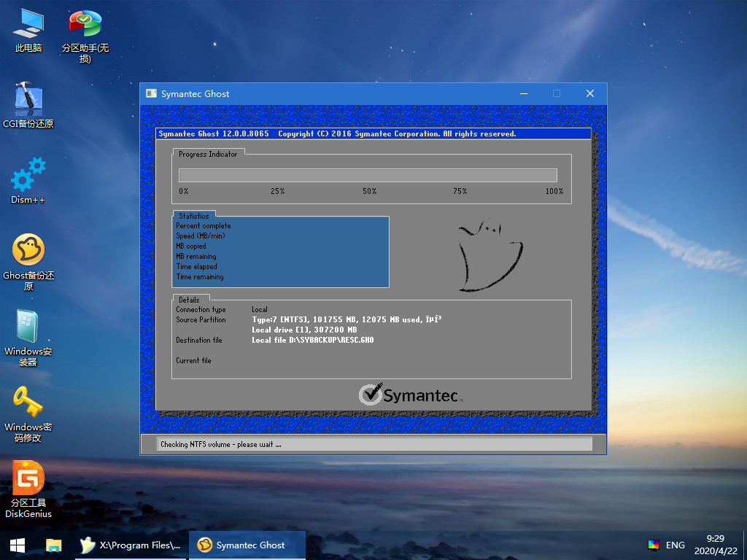Click the ENG input language indicator
The image size is (747, 560).
pos(675,545)
